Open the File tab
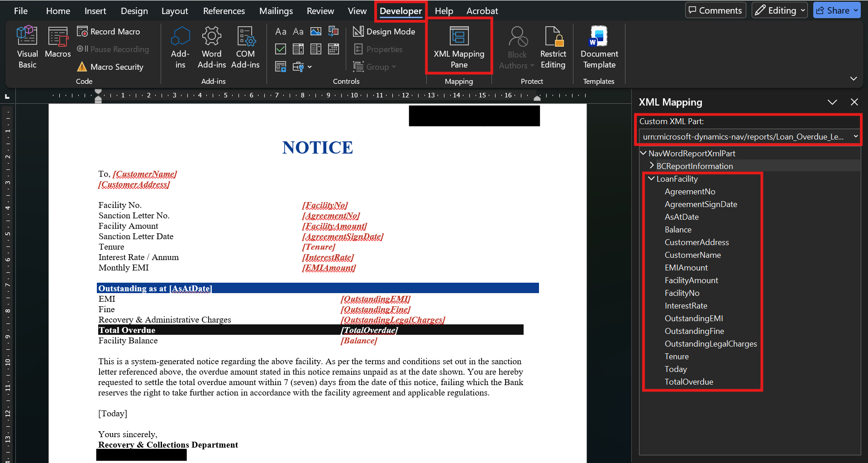 tap(21, 11)
